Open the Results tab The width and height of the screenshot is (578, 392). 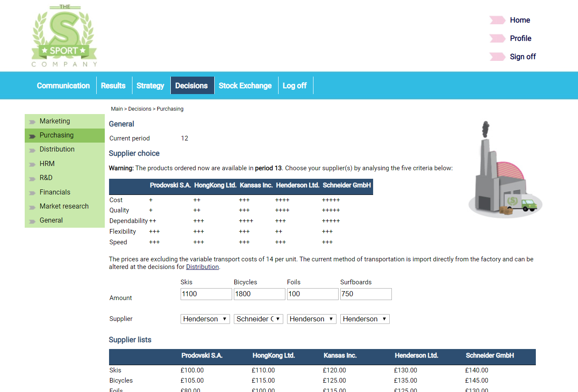click(x=113, y=86)
